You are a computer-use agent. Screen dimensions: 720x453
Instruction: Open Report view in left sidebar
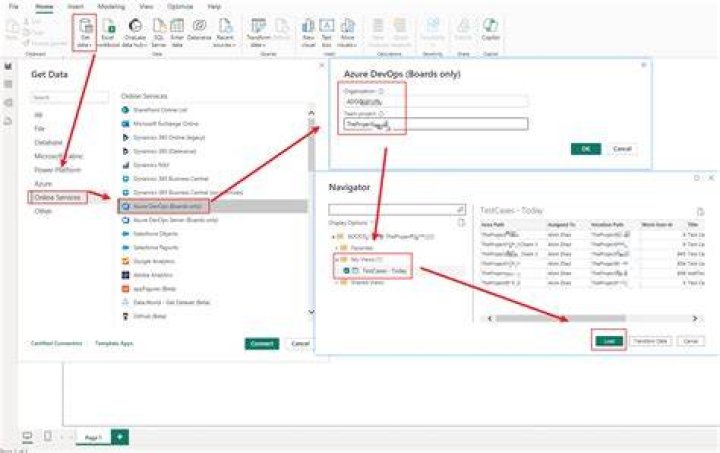pyautogui.click(x=8, y=67)
